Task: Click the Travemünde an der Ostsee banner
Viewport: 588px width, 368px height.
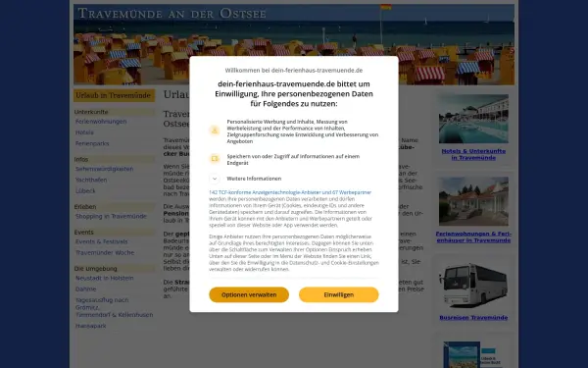Action: click(x=294, y=44)
